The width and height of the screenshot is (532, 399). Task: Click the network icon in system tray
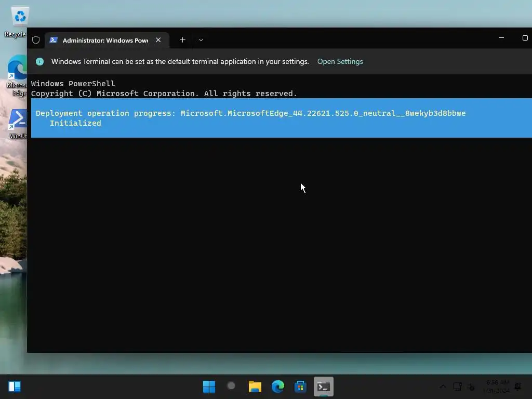tap(457, 387)
